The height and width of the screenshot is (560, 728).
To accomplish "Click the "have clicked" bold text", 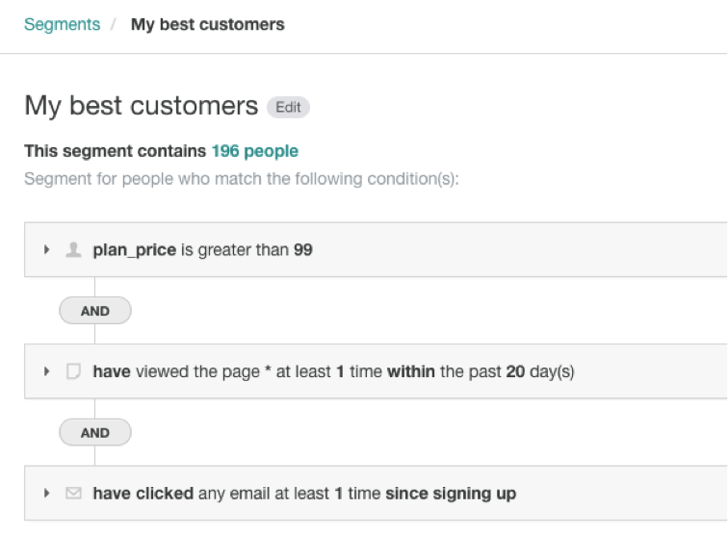I will point(143,494).
